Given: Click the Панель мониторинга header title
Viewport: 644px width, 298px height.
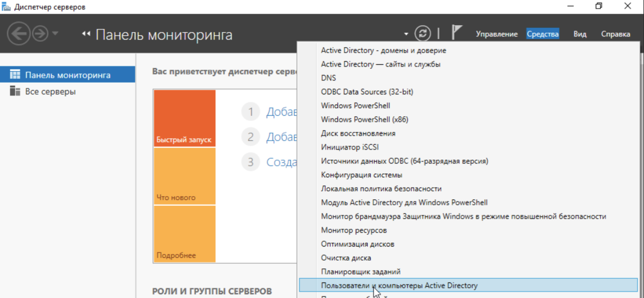Looking at the screenshot, I should coord(164,35).
